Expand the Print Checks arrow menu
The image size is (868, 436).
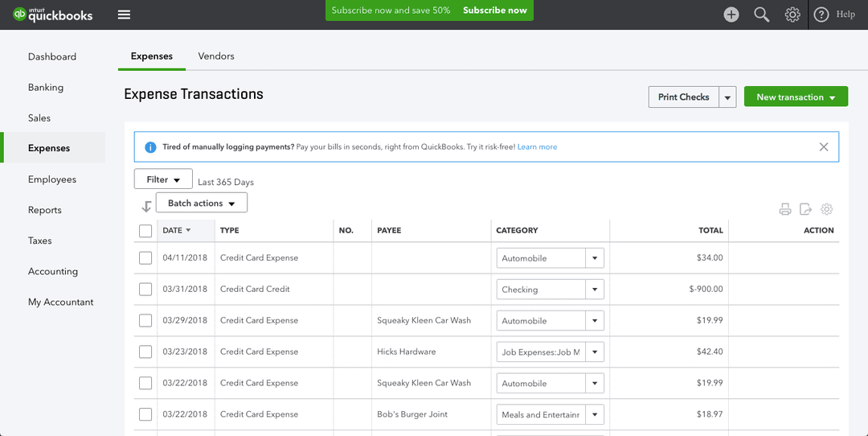pyautogui.click(x=727, y=97)
